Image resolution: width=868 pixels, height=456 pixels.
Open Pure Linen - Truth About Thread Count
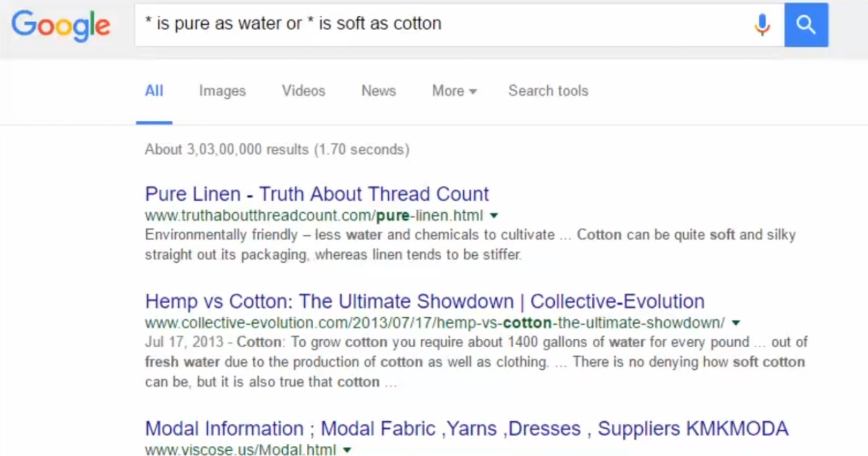point(317,194)
